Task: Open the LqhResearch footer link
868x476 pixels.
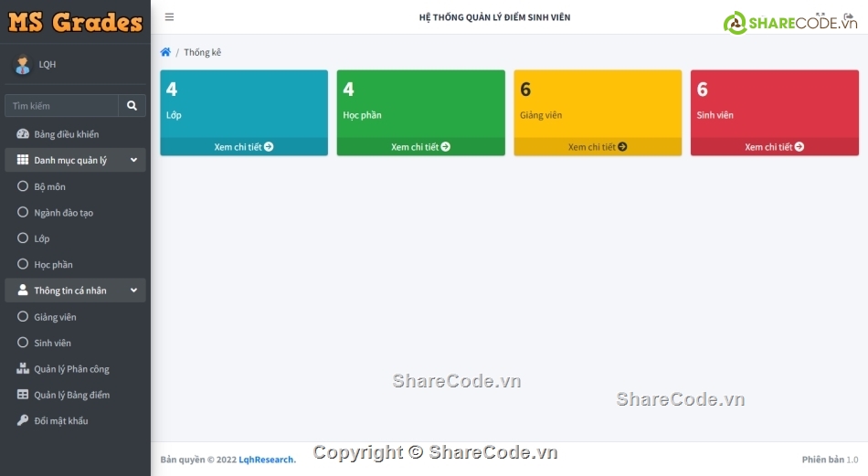Action: (267, 460)
